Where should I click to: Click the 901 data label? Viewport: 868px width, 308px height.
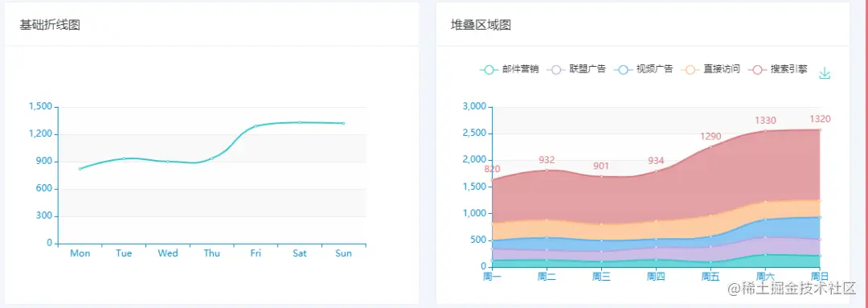(x=601, y=166)
